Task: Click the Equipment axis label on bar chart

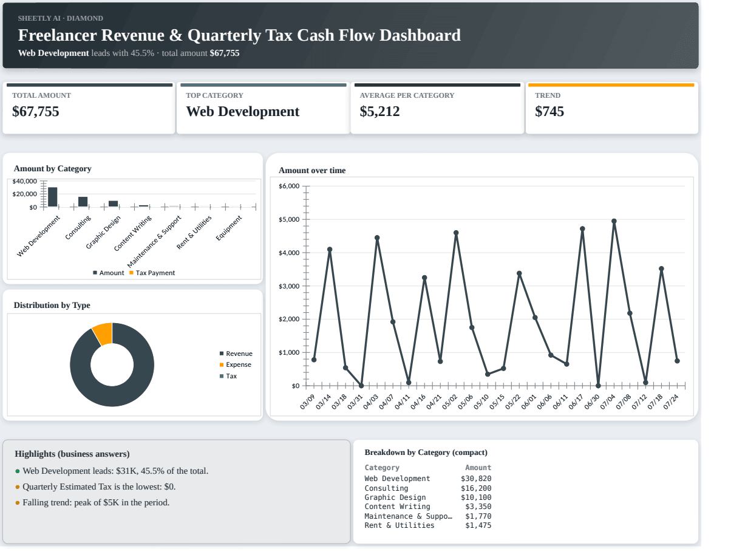Action: [229, 228]
